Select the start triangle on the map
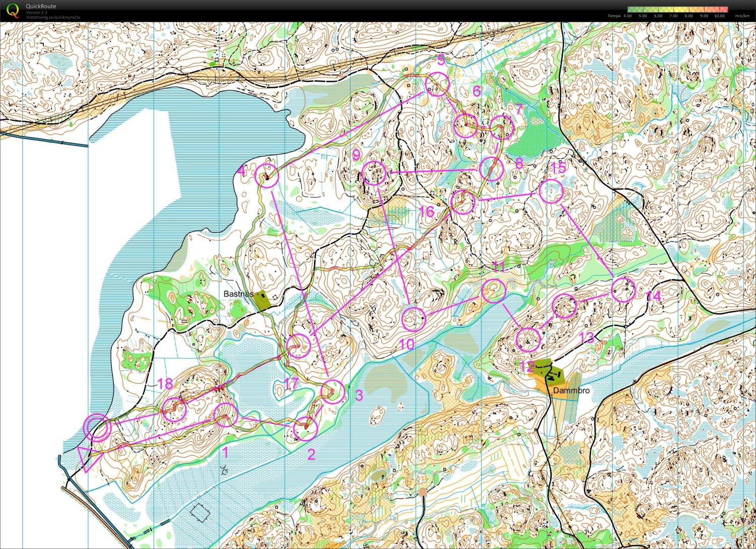756x549 pixels. click(89, 459)
